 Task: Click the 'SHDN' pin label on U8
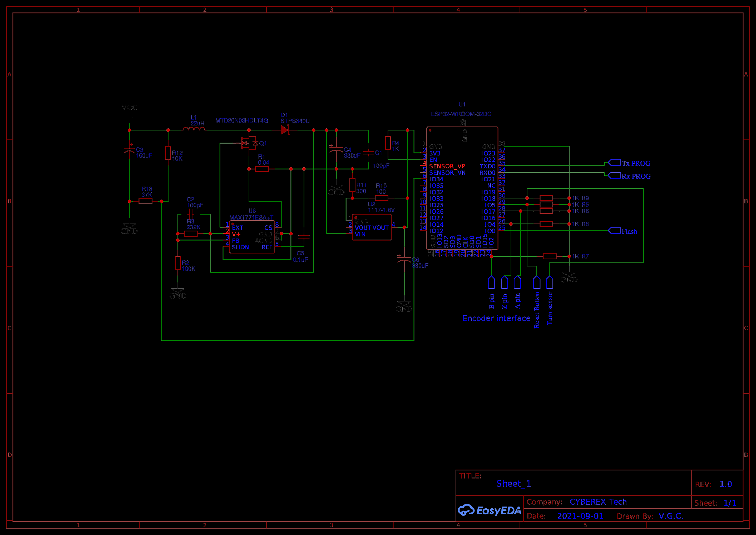(x=240, y=247)
